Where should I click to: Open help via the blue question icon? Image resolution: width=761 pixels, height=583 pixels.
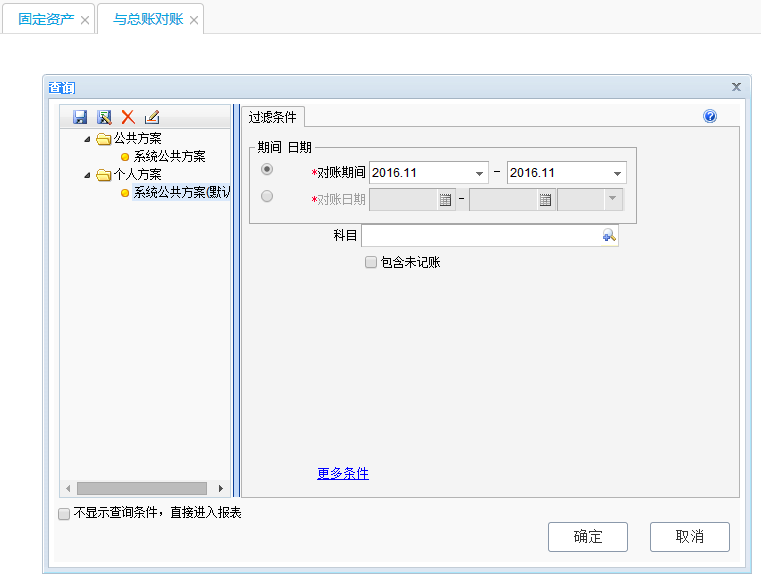(710, 116)
